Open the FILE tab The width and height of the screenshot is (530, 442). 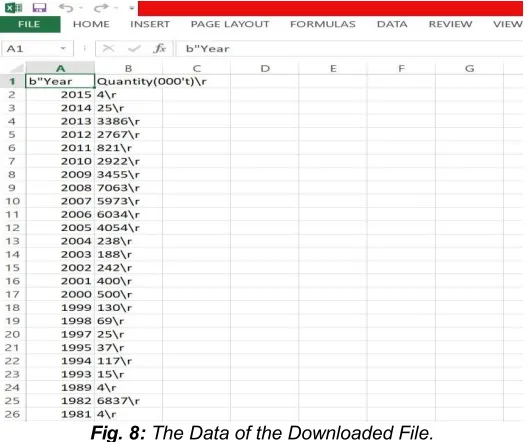coord(30,24)
